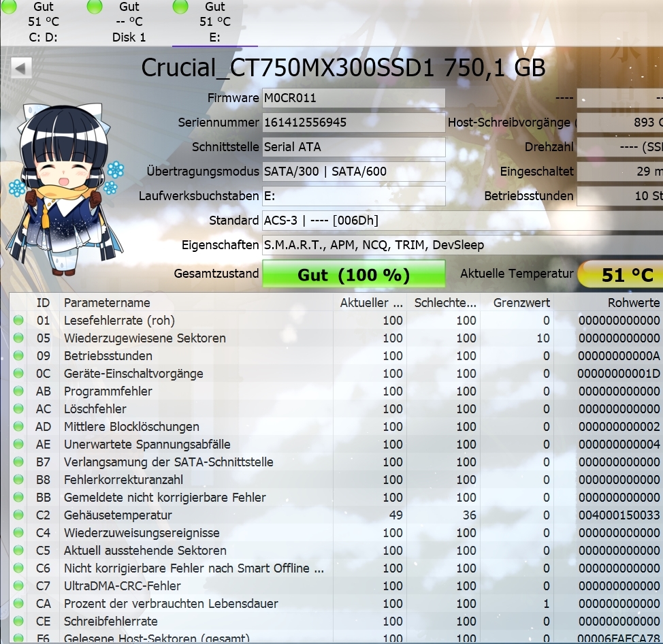The image size is (663, 644).
Task: Click status dot of Programmfehler row
Action: click(18, 391)
